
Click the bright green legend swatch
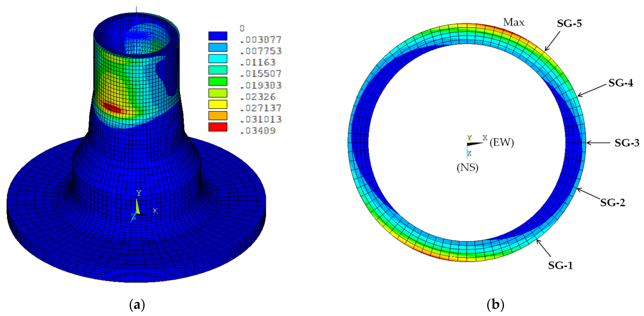coord(218,81)
